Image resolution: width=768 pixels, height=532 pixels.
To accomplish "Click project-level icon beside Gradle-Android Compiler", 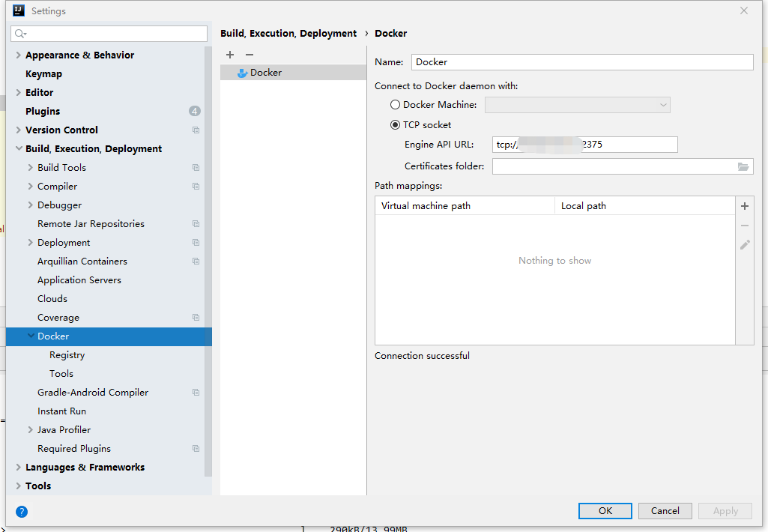I will click(x=196, y=393).
